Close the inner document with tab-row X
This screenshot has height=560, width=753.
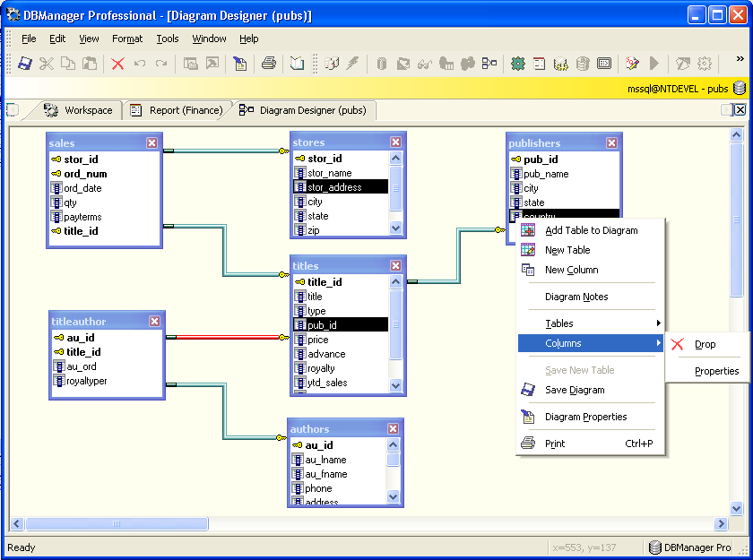(x=740, y=110)
